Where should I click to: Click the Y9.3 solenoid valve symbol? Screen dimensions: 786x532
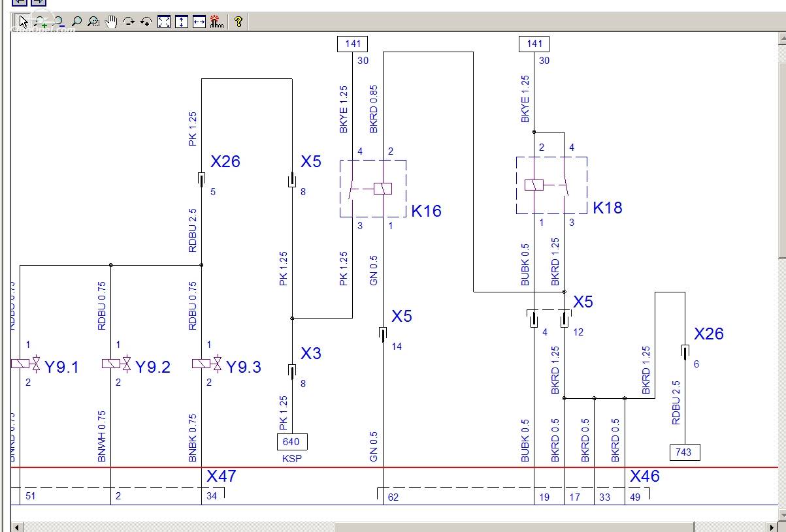pyautogui.click(x=207, y=364)
